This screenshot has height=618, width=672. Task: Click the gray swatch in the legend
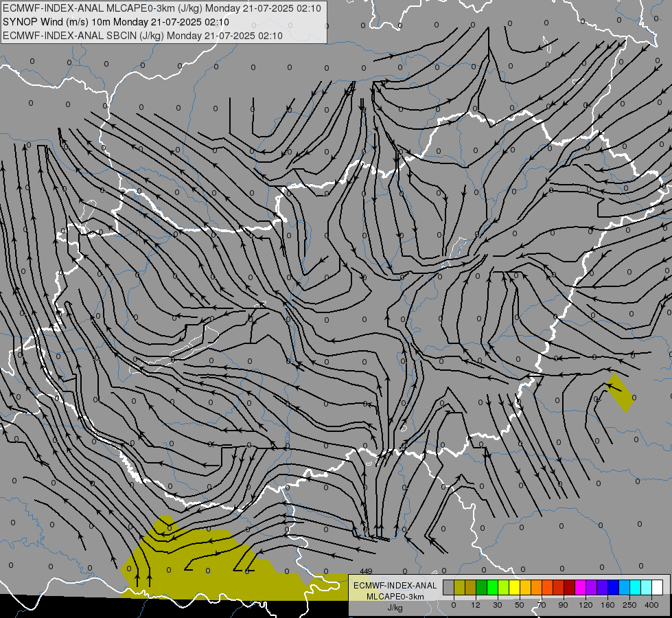449,587
